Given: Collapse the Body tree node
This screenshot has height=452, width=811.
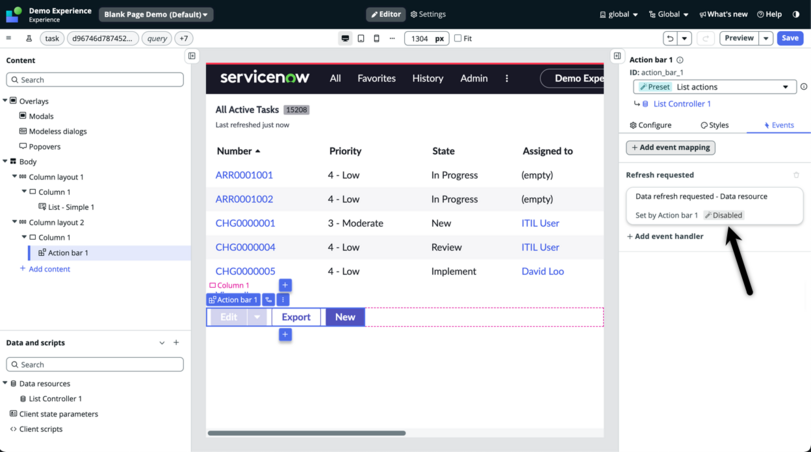Looking at the screenshot, I should pyautogui.click(x=5, y=161).
